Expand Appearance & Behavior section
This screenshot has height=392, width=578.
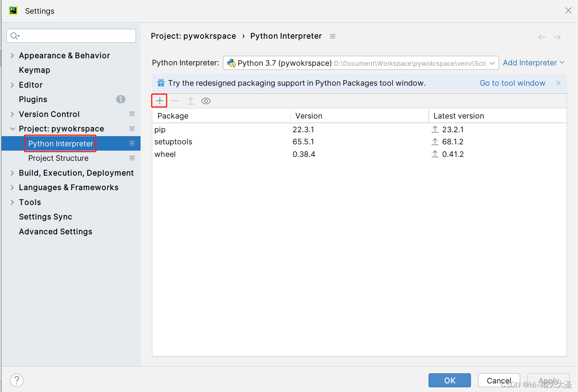click(x=12, y=56)
